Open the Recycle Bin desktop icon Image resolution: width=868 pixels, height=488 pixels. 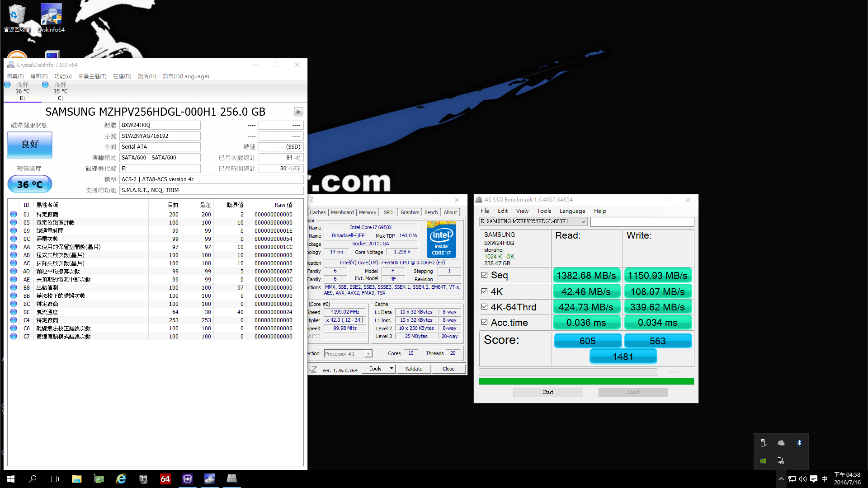pos(17,18)
